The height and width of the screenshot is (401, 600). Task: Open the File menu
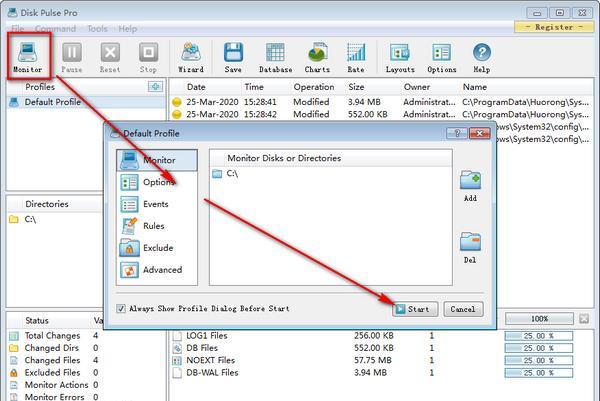18,29
